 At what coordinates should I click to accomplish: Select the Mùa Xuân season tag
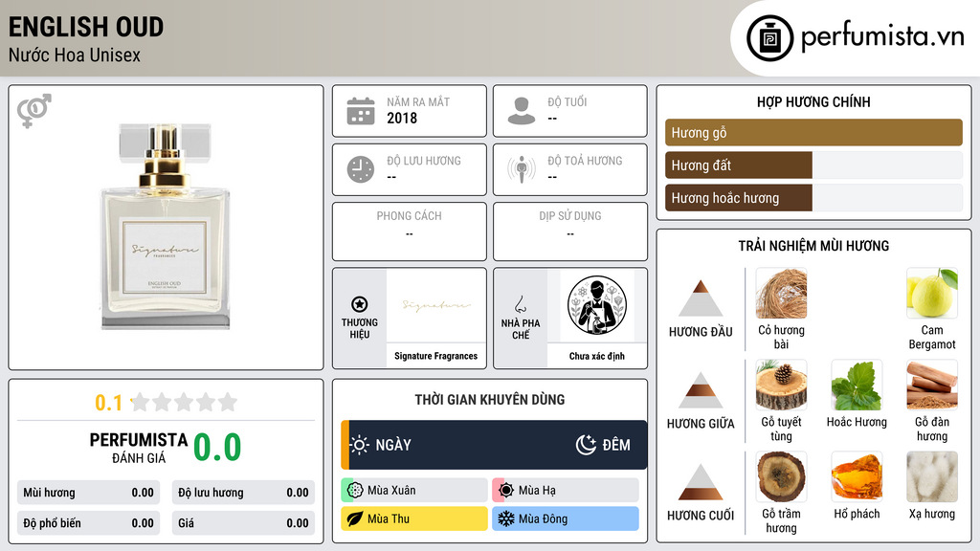coord(413,490)
